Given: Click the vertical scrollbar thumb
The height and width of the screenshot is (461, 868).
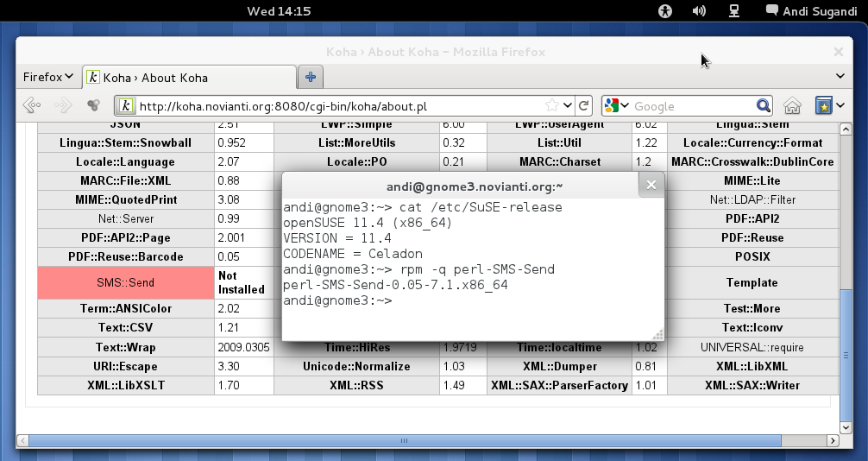Looking at the screenshot, I should pyautogui.click(x=846, y=355).
